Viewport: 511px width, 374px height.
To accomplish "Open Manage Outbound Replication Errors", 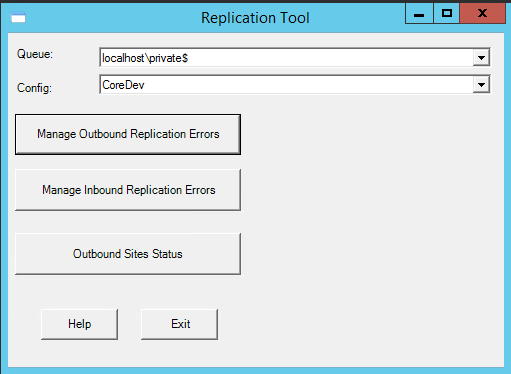I will click(x=128, y=134).
